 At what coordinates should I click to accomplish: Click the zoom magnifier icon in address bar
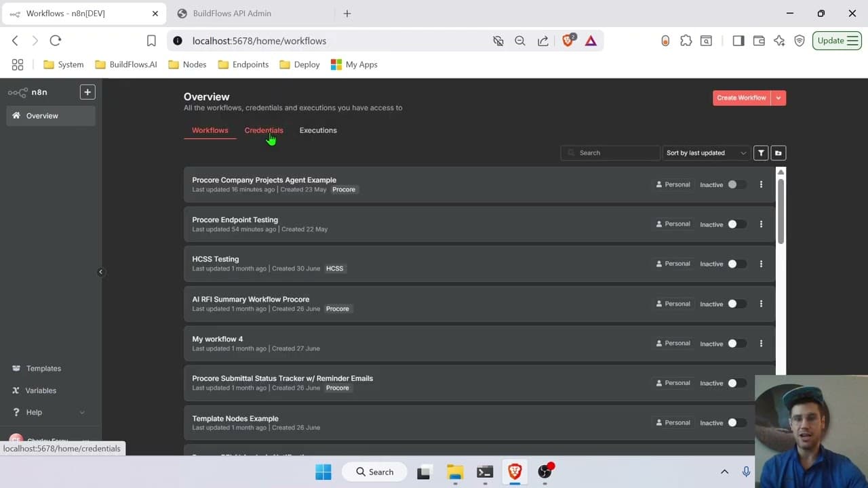point(520,41)
